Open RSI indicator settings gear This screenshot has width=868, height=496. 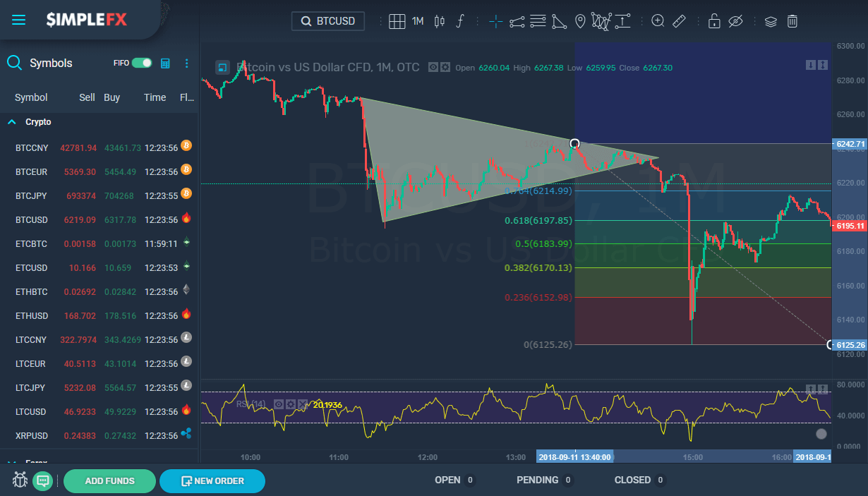pyautogui.click(x=290, y=404)
